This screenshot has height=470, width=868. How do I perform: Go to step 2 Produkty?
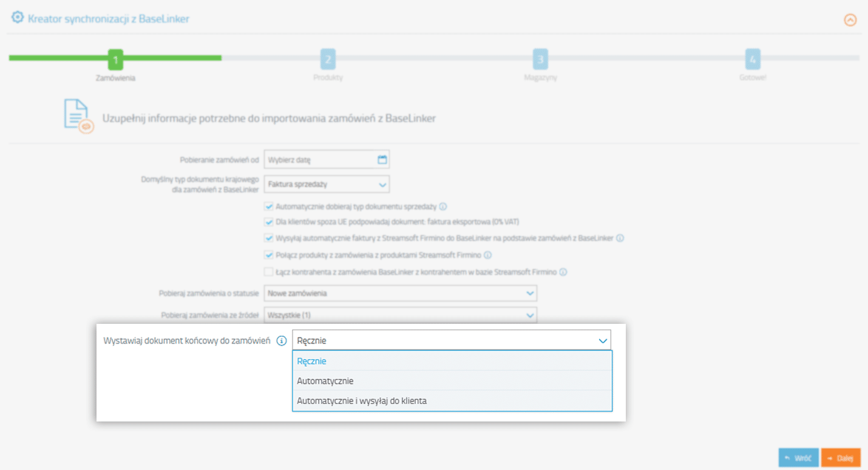pos(328,59)
